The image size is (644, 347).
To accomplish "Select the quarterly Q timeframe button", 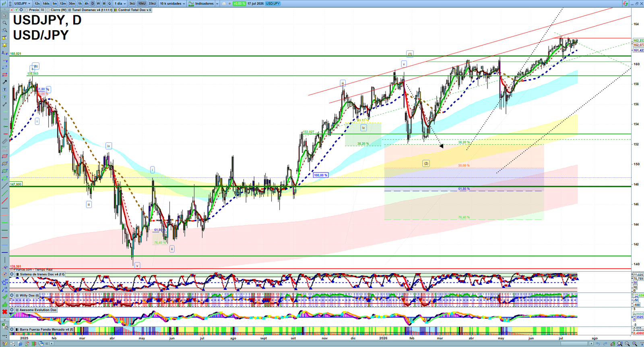I will (109, 4).
